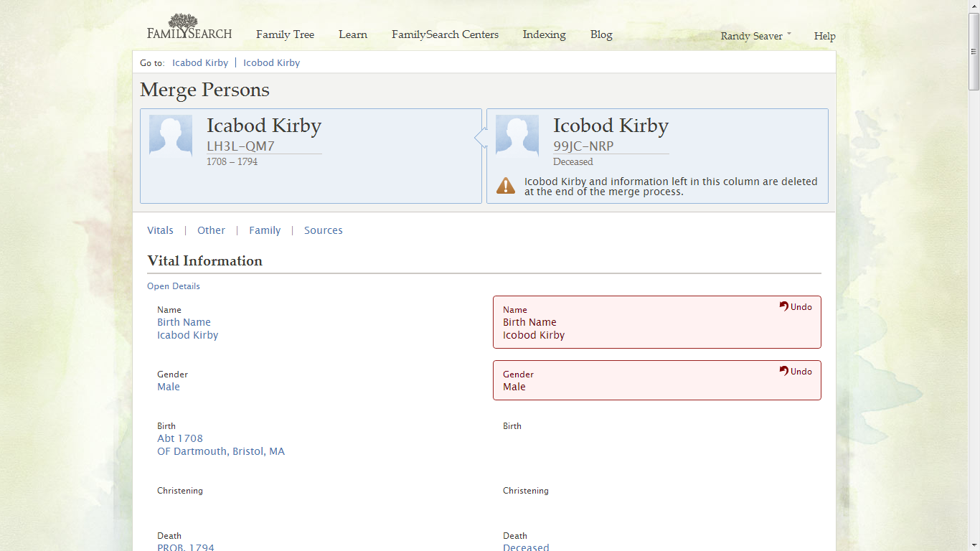Click the undo arrow icon beside Name
Screen dimensions: 980x551
[783, 306]
